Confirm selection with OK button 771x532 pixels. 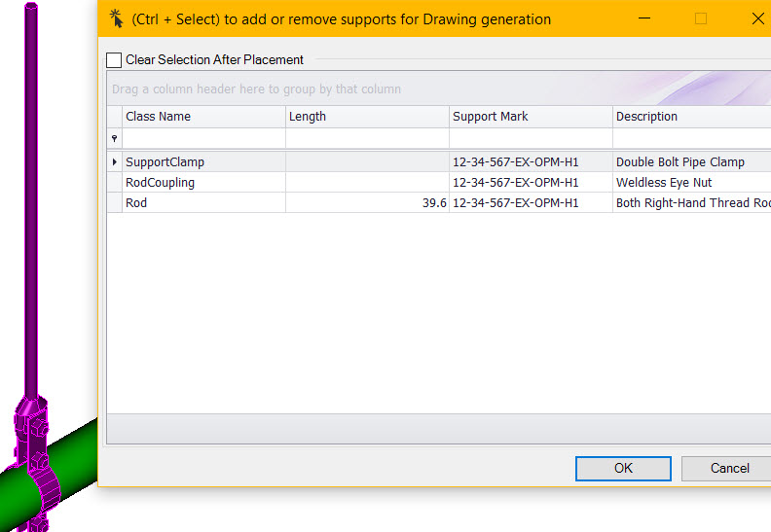coord(623,468)
